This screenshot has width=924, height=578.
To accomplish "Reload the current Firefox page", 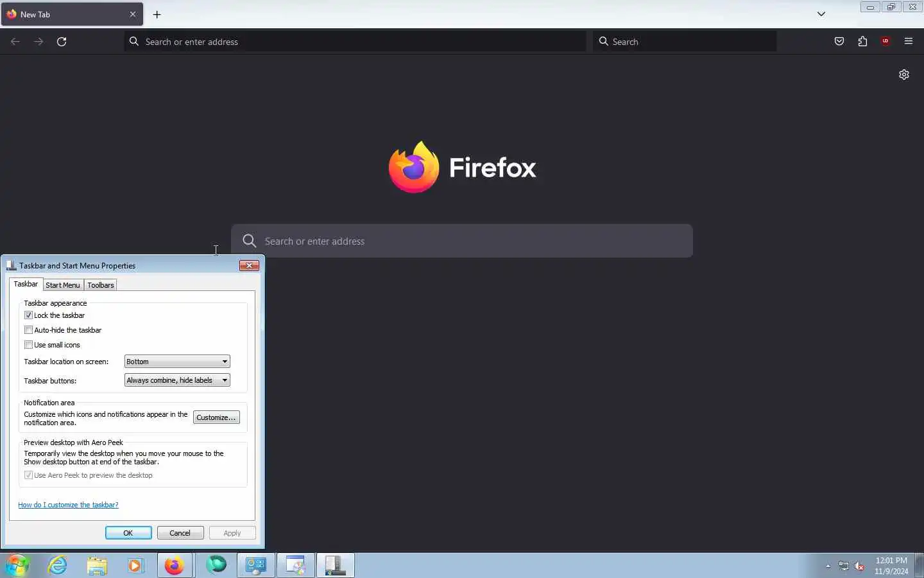I will [62, 42].
